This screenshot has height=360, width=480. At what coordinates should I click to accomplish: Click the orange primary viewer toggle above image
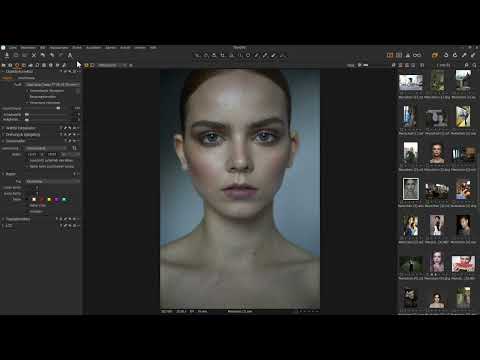coord(86,65)
